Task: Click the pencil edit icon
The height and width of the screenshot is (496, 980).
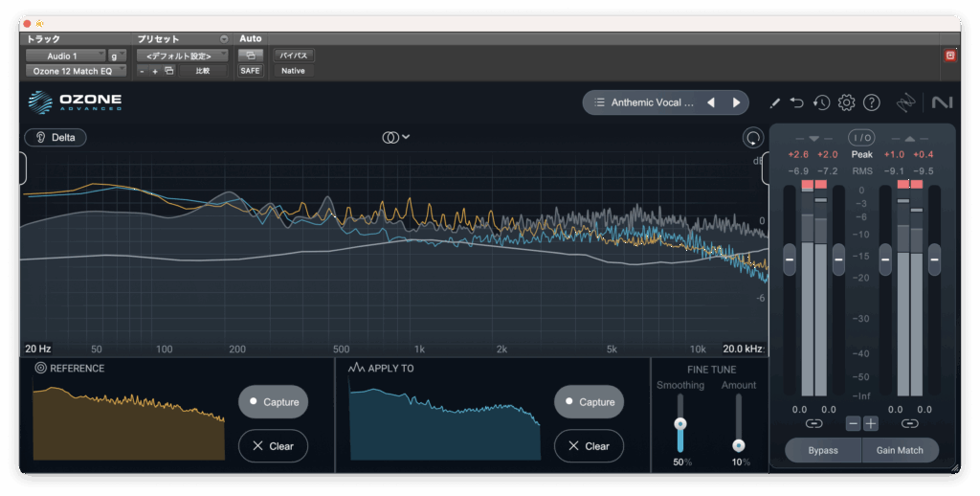Action: (x=774, y=102)
